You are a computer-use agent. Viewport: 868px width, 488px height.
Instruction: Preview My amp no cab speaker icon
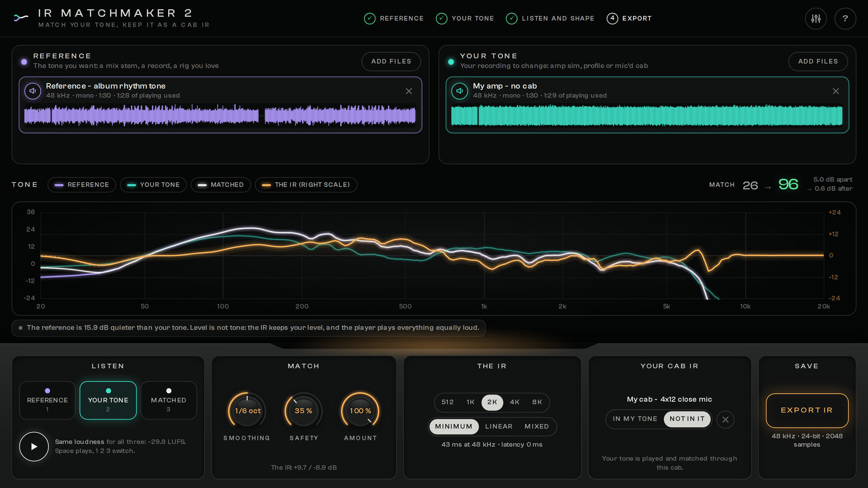[x=459, y=91]
